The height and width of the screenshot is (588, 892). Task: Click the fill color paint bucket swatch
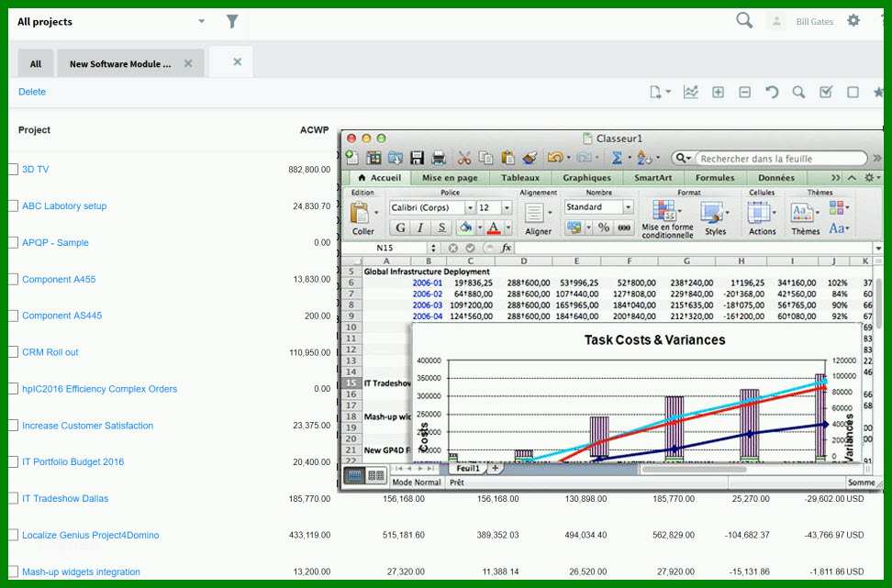pos(466,228)
